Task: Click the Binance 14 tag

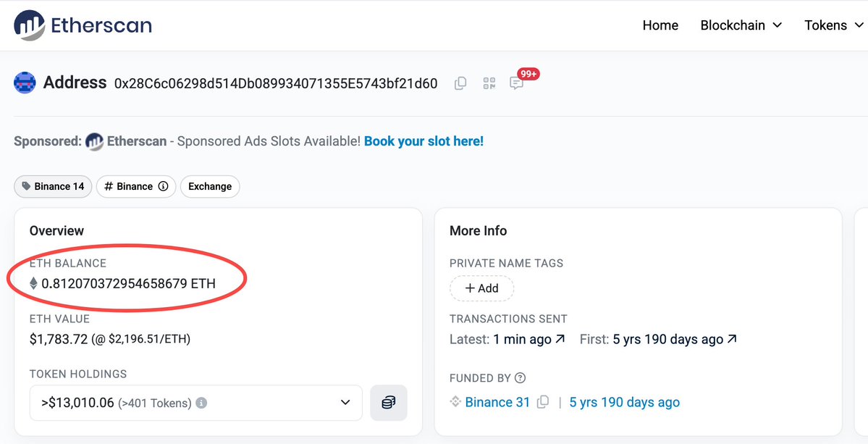Action: (x=53, y=187)
